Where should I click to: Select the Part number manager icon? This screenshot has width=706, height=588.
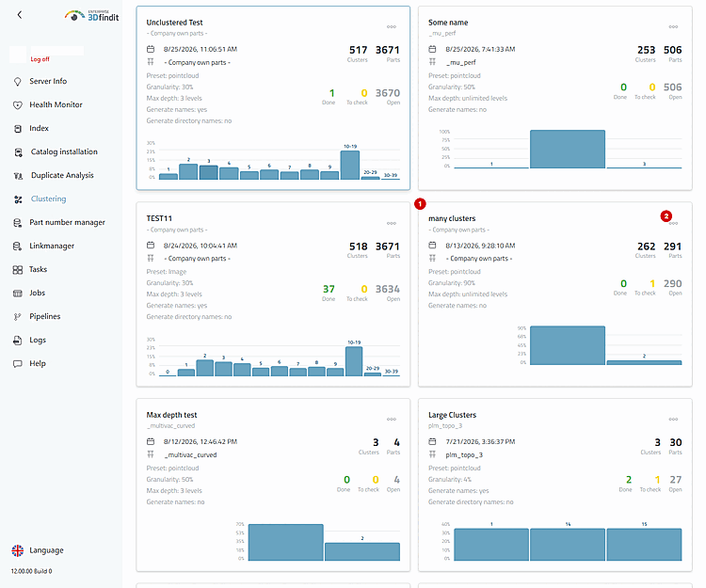click(x=18, y=223)
